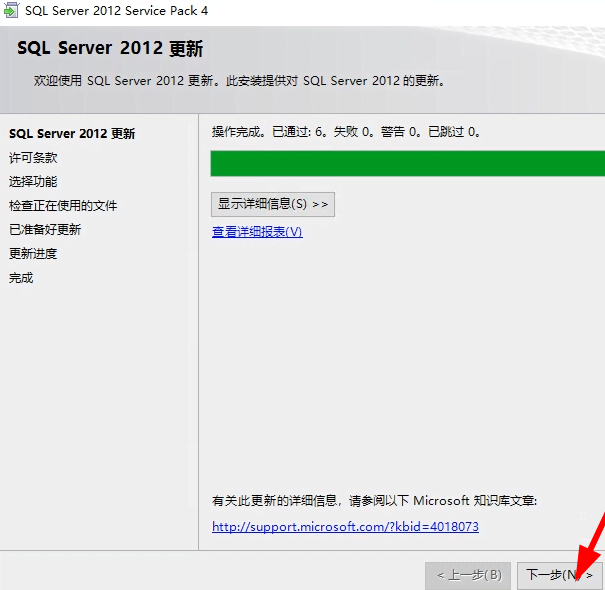Click the heading SQL Server 2012 更新
The width and height of the screenshot is (605, 590).
coord(110,49)
